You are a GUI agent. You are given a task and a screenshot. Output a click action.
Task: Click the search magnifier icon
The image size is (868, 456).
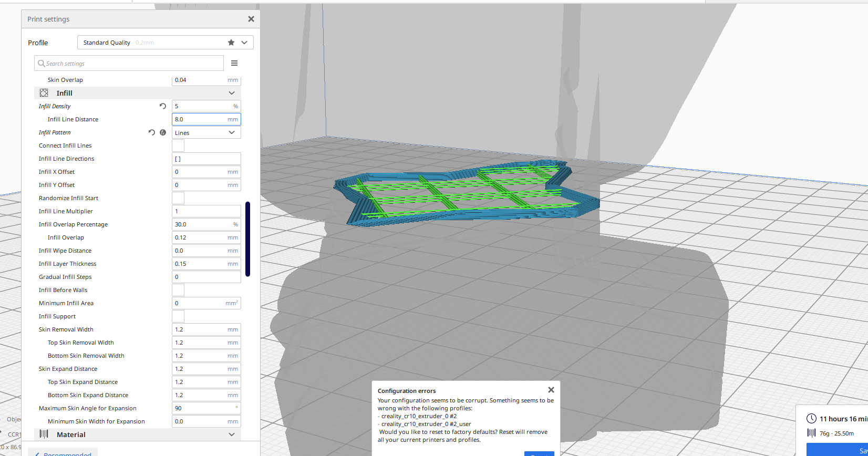(x=41, y=63)
